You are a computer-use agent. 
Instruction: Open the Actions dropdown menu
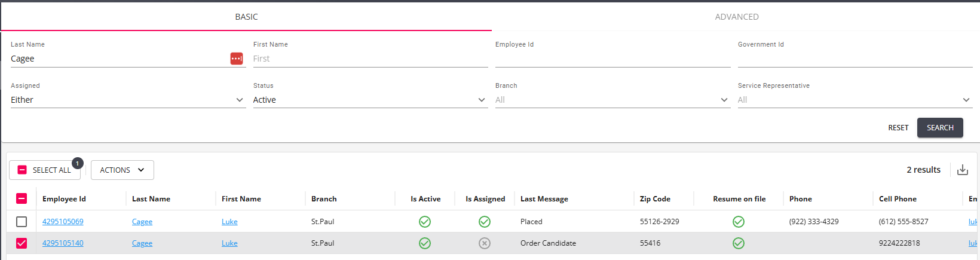coord(122,170)
